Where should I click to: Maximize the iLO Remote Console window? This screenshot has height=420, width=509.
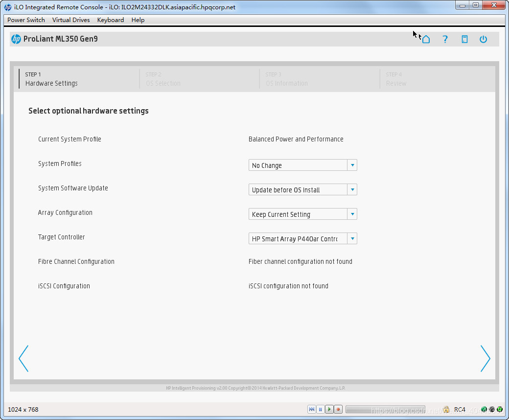476,5
